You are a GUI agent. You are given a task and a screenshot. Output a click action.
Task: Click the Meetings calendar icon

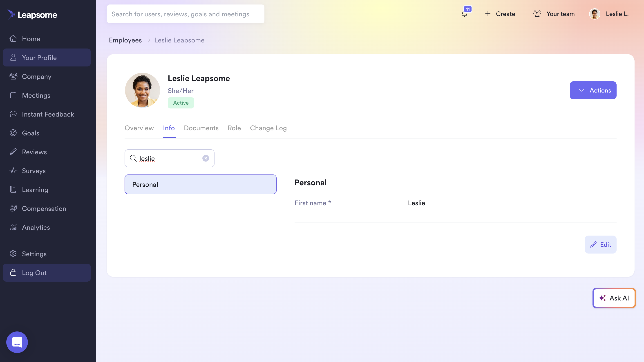13,95
